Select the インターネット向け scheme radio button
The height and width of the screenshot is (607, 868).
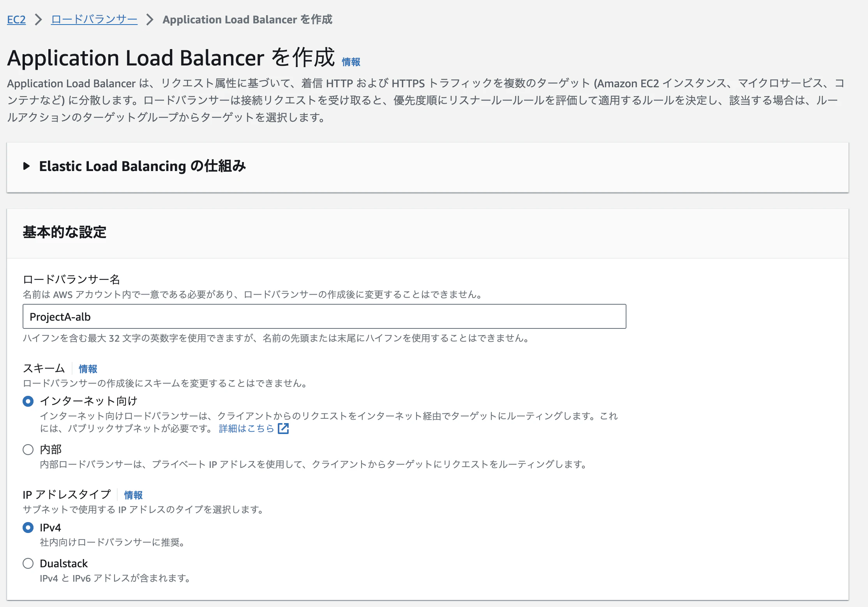coord(28,401)
